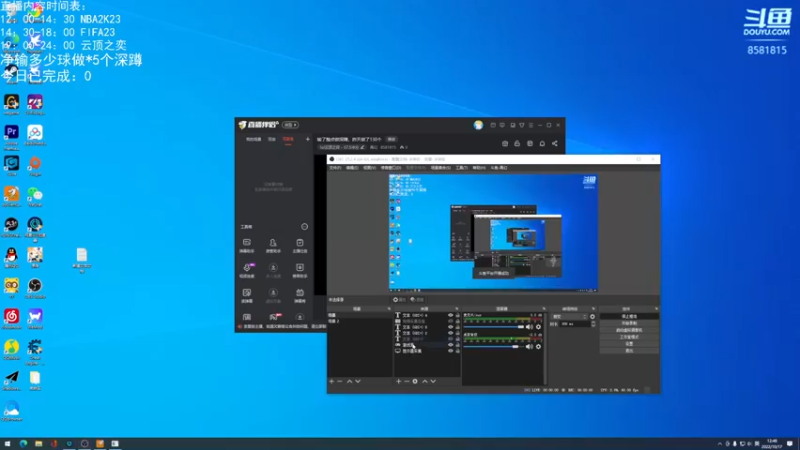The height and width of the screenshot is (450, 800).
Task: Lock the display capture source in OBS
Action: point(457,351)
